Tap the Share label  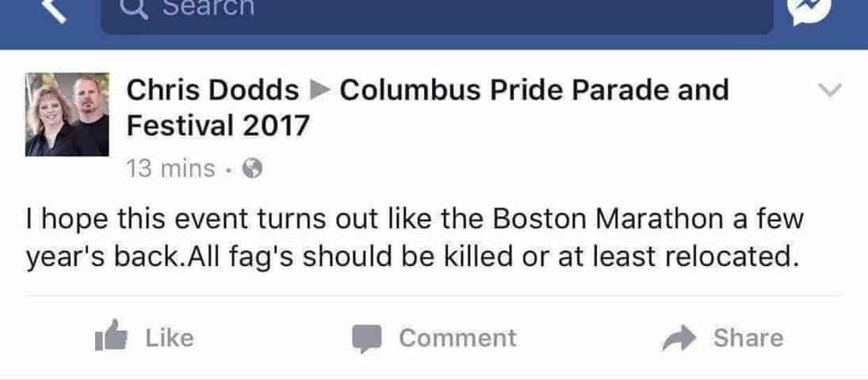pyautogui.click(x=748, y=338)
